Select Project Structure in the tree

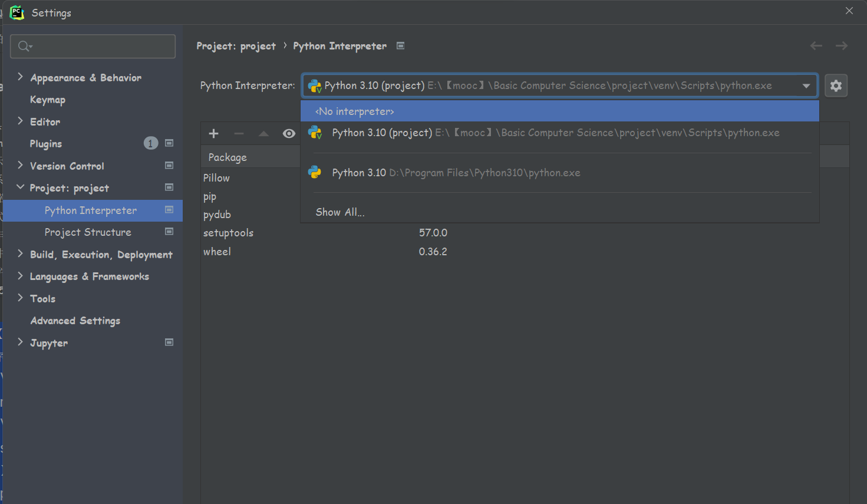click(88, 232)
